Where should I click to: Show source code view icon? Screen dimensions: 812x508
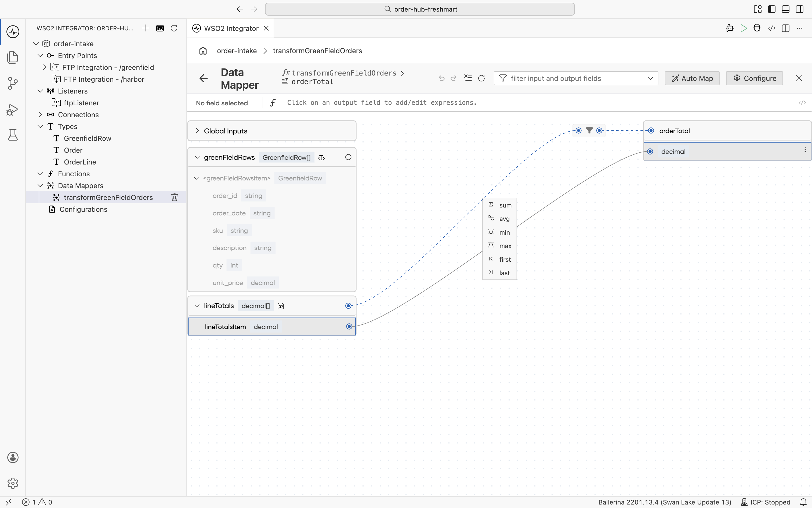tap(771, 28)
